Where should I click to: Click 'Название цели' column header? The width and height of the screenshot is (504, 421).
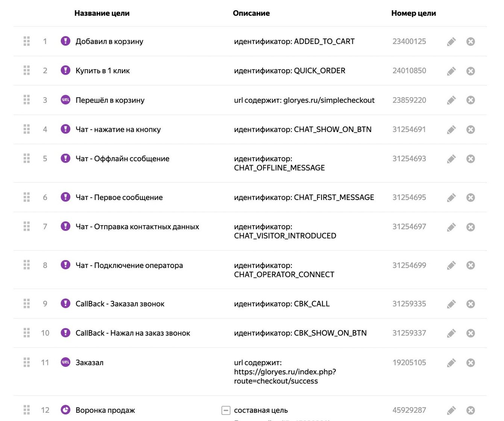coord(102,13)
